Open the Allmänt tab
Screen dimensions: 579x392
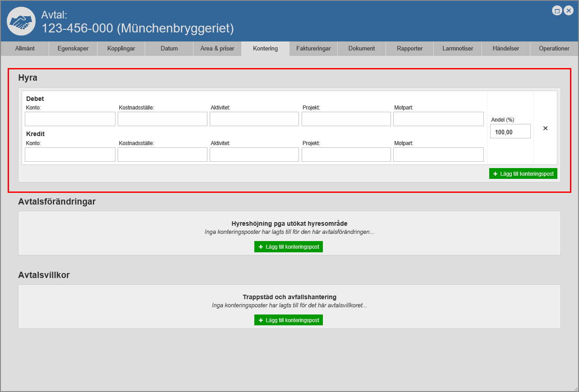point(25,49)
